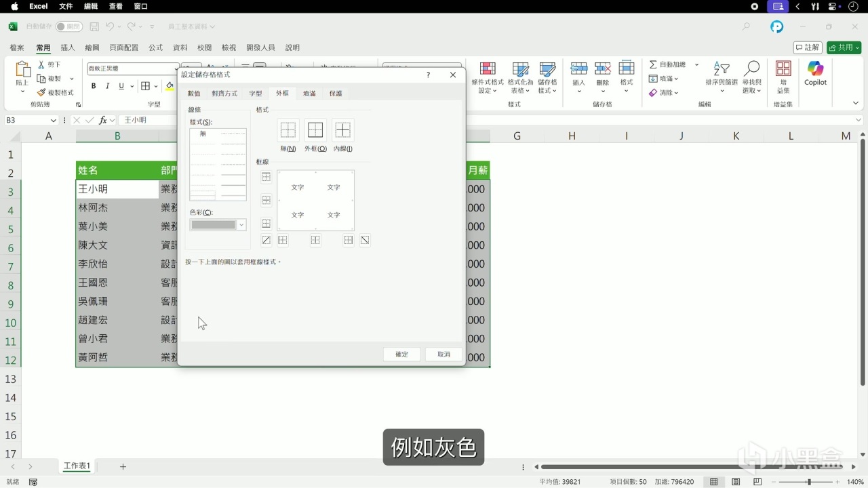Click the 插入 insert cells icon
This screenshot has height=488, width=868.
click(578, 69)
